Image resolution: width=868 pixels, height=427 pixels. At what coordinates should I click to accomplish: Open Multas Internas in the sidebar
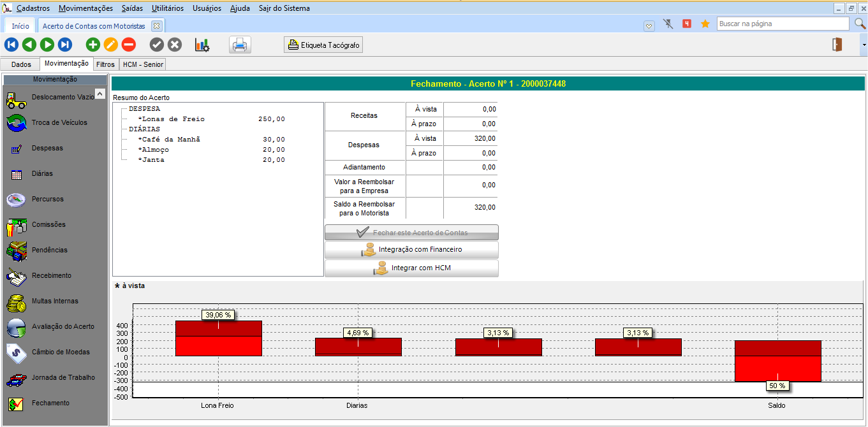pos(54,301)
